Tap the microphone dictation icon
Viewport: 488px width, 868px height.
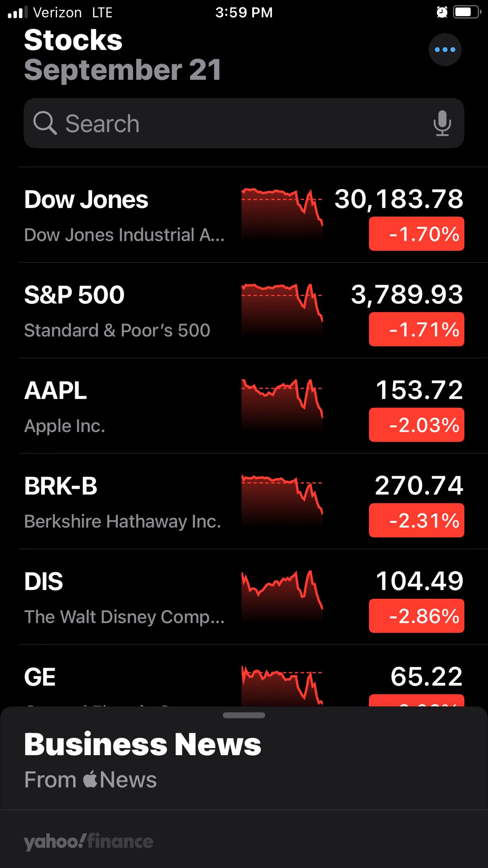(442, 123)
